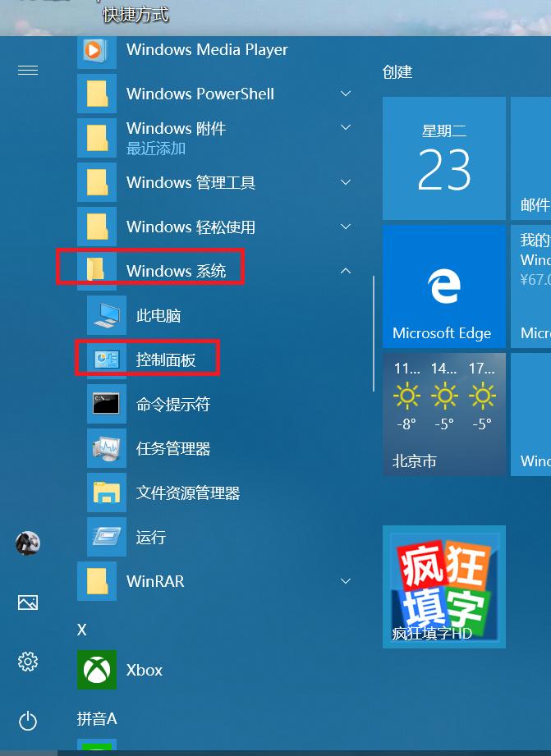Image resolution: width=551 pixels, height=756 pixels.
Task: Click the Windows 附件 folder icon
Action: click(x=97, y=138)
